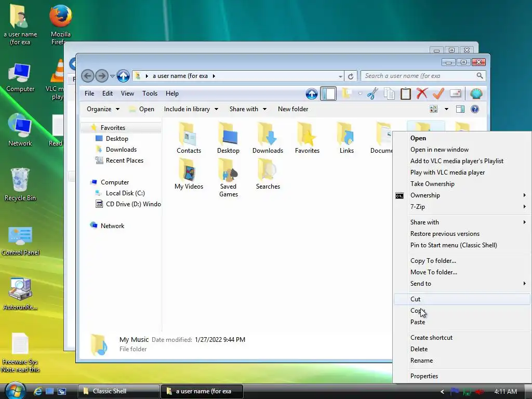Choose Cut in context menu

tap(462, 299)
